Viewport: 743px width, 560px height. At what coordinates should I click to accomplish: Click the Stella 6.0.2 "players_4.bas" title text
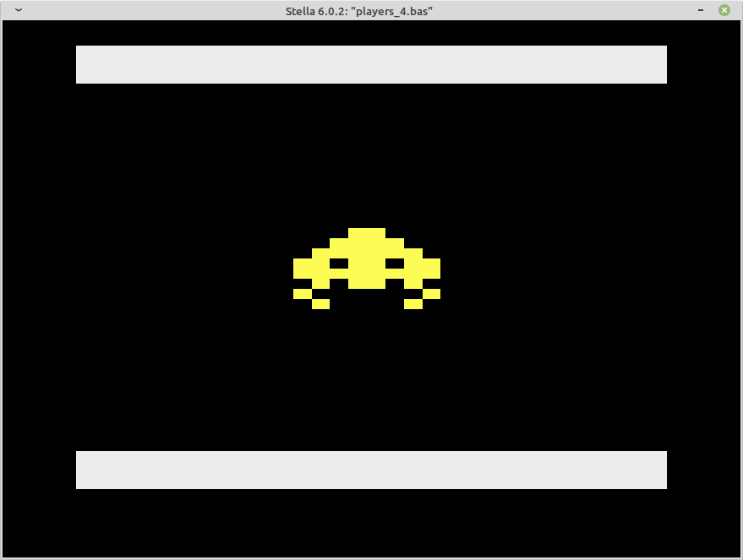pos(358,11)
